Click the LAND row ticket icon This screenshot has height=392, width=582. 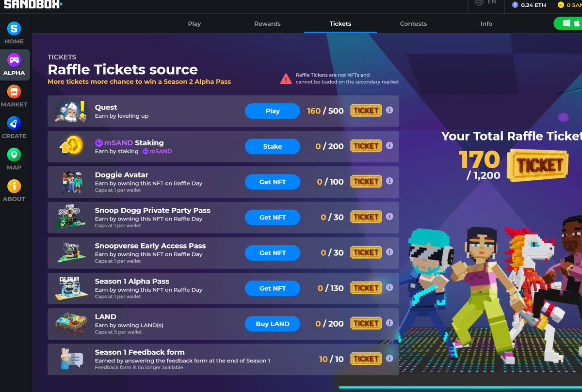point(366,323)
